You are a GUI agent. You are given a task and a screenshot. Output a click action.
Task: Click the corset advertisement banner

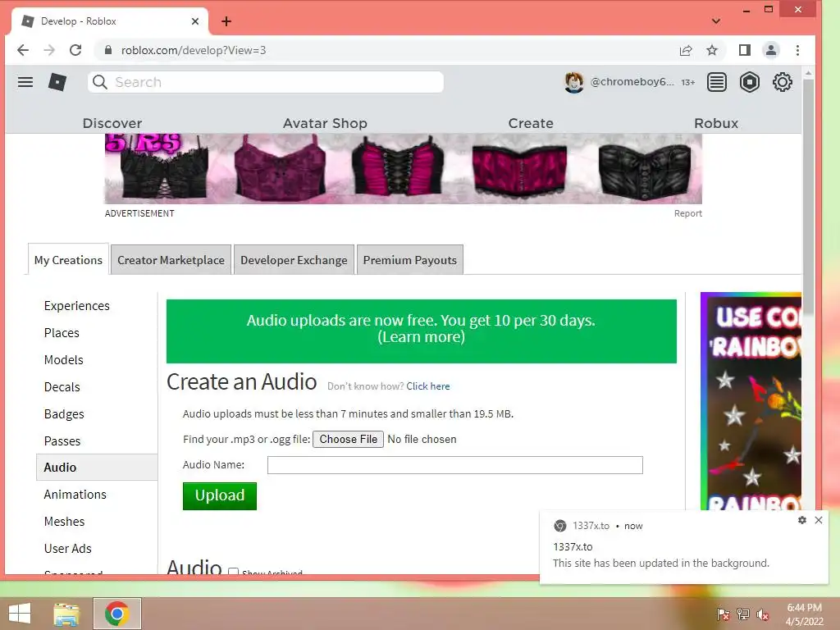coord(404,169)
